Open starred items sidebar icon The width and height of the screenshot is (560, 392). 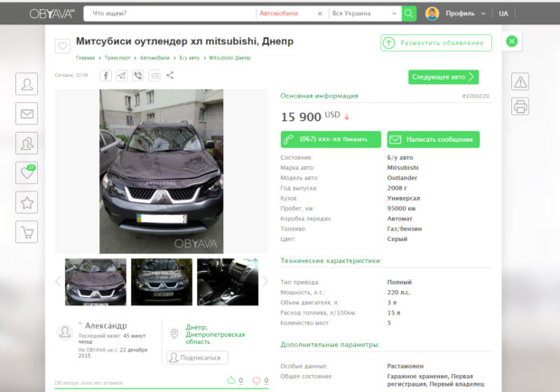tap(27, 202)
